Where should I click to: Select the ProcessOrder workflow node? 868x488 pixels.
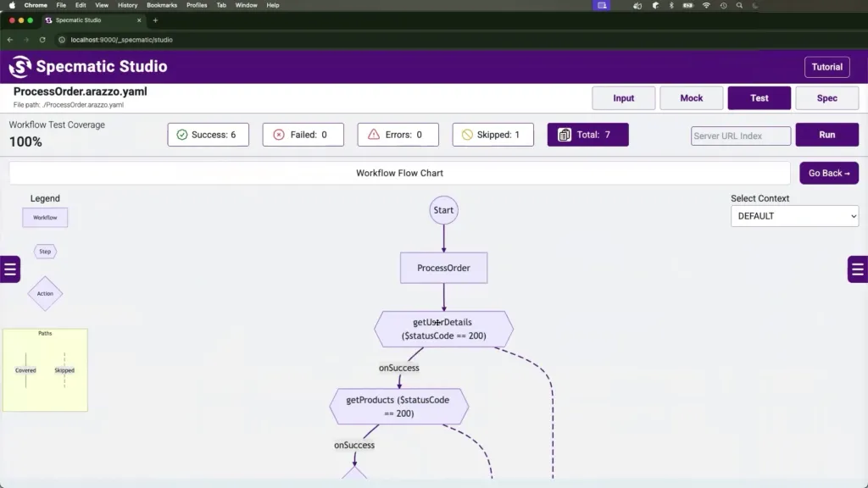[x=443, y=268]
